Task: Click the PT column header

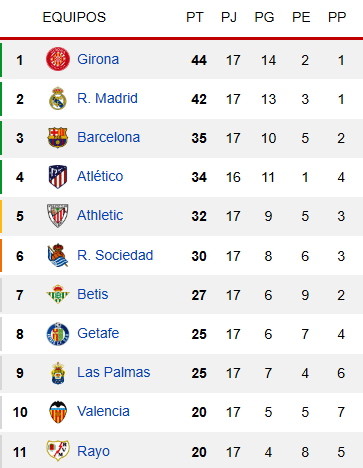Action: [195, 17]
